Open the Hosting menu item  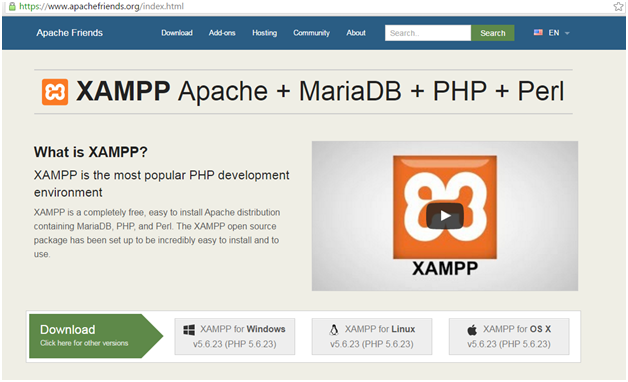pyautogui.click(x=264, y=33)
